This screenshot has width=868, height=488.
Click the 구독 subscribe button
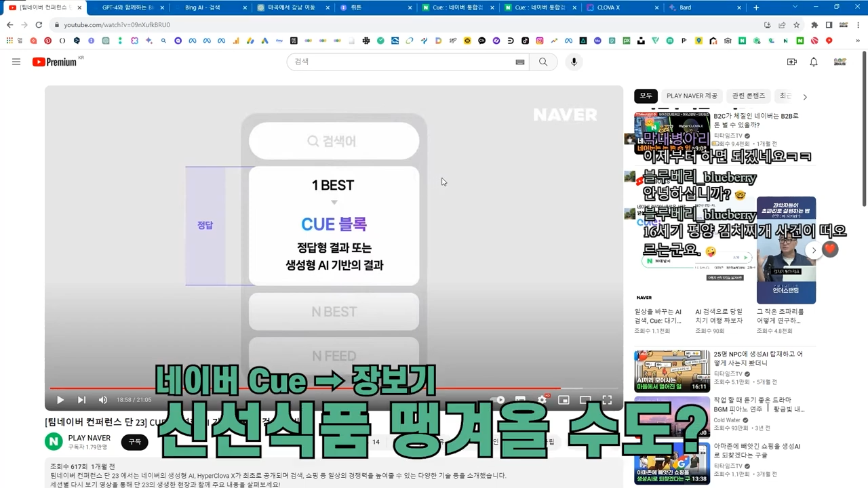click(134, 442)
